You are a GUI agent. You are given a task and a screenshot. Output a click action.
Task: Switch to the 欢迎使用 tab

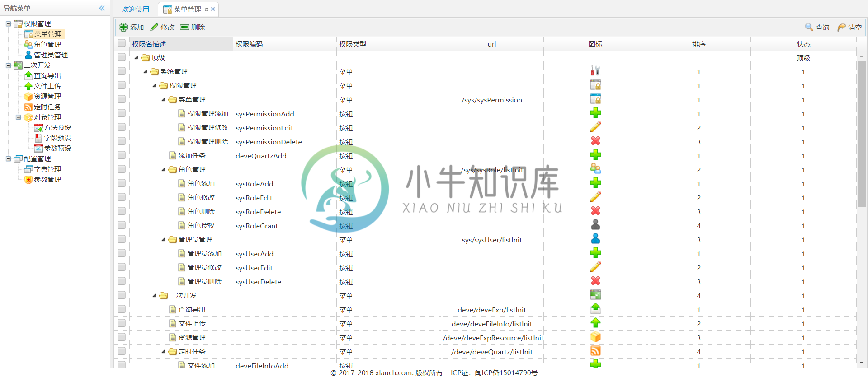click(x=136, y=9)
